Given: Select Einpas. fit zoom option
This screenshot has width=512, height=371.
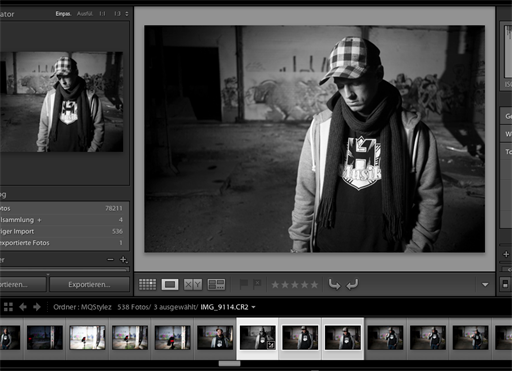Looking at the screenshot, I should click(x=63, y=14).
